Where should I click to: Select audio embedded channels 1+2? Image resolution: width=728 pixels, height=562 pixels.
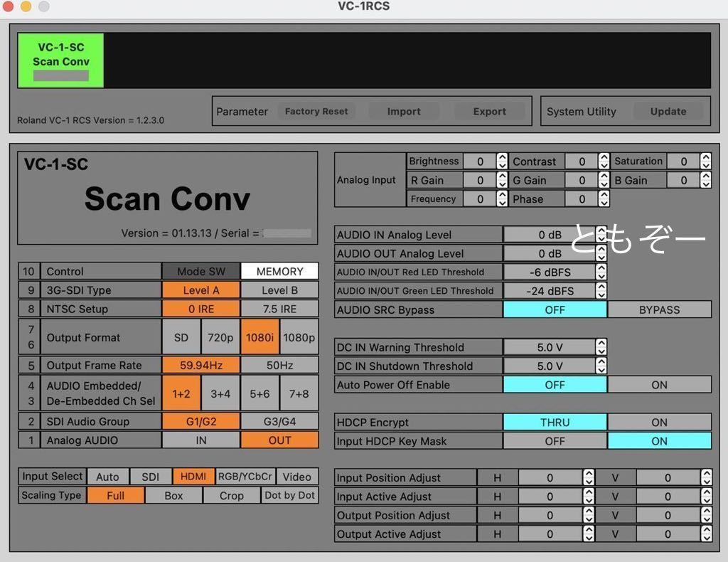181,393
